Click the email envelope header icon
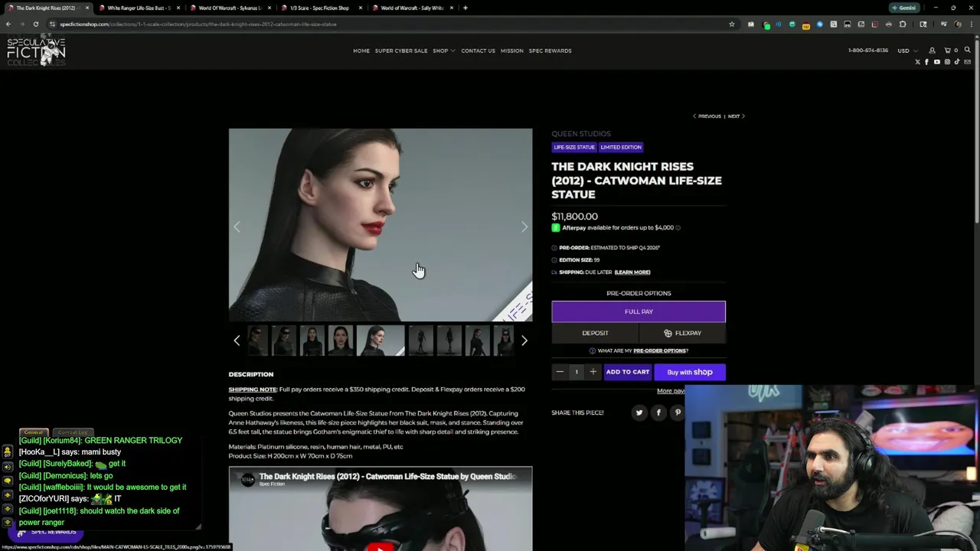 click(968, 62)
